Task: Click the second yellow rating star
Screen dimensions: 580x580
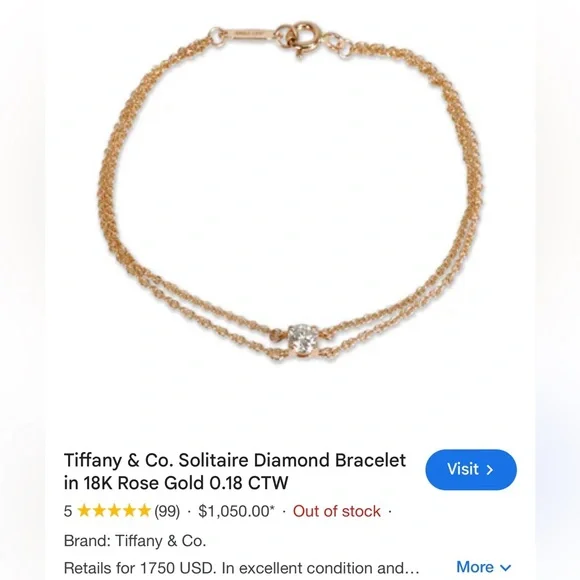Action: click(99, 511)
